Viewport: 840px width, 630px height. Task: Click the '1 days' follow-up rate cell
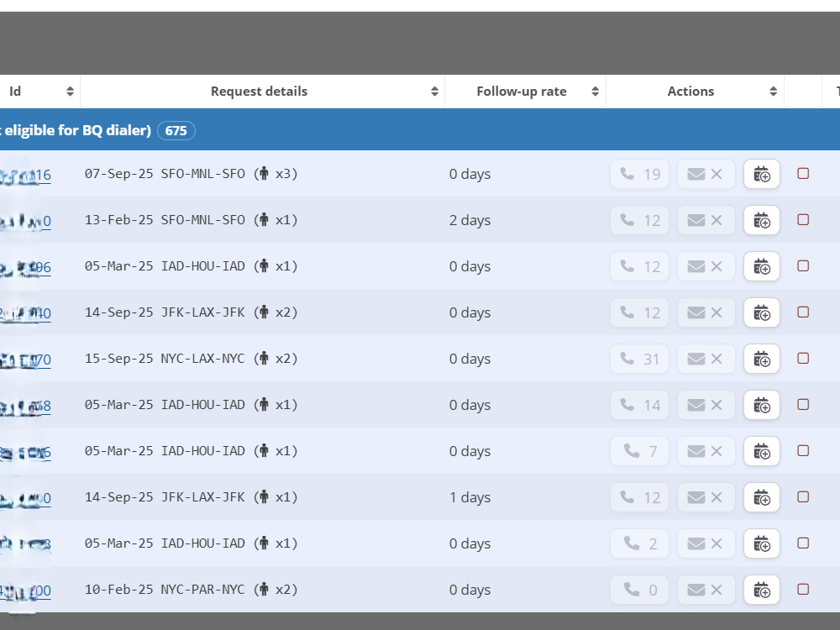point(470,497)
